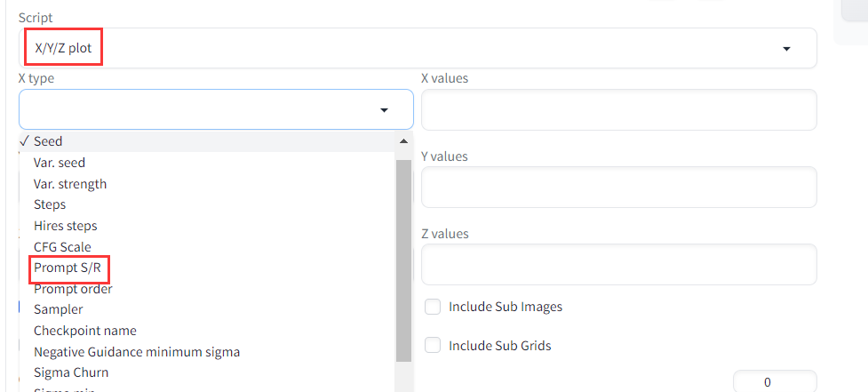Open the Script dropdown arrow
Image resolution: width=868 pixels, height=392 pixels.
coord(786,49)
